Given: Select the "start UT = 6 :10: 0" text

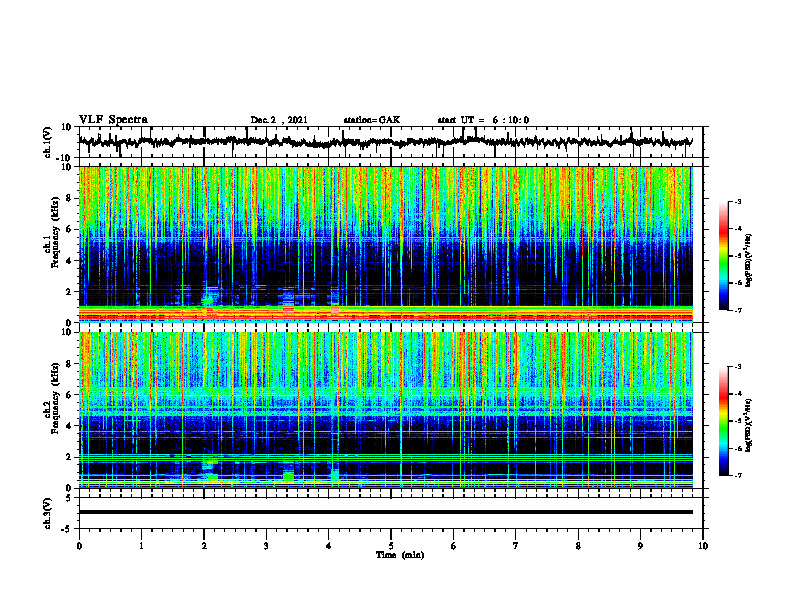Looking at the screenshot, I should [x=483, y=120].
